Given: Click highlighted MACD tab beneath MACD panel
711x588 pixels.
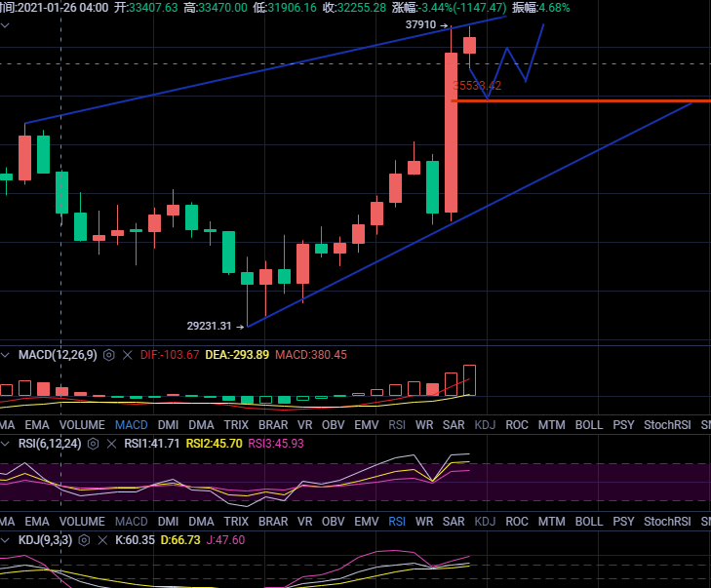Looking at the screenshot, I should (132, 425).
